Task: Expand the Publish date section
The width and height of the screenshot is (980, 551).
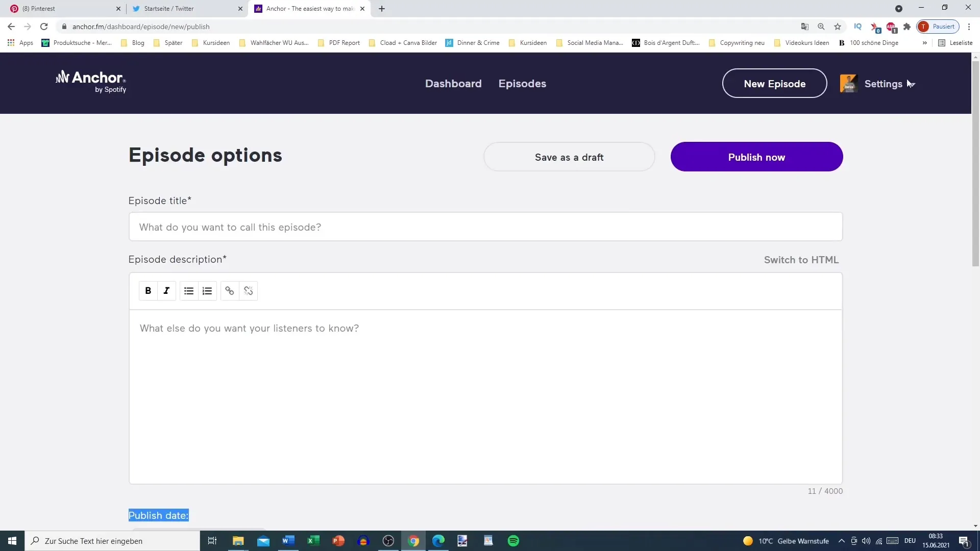Action: 158,515
